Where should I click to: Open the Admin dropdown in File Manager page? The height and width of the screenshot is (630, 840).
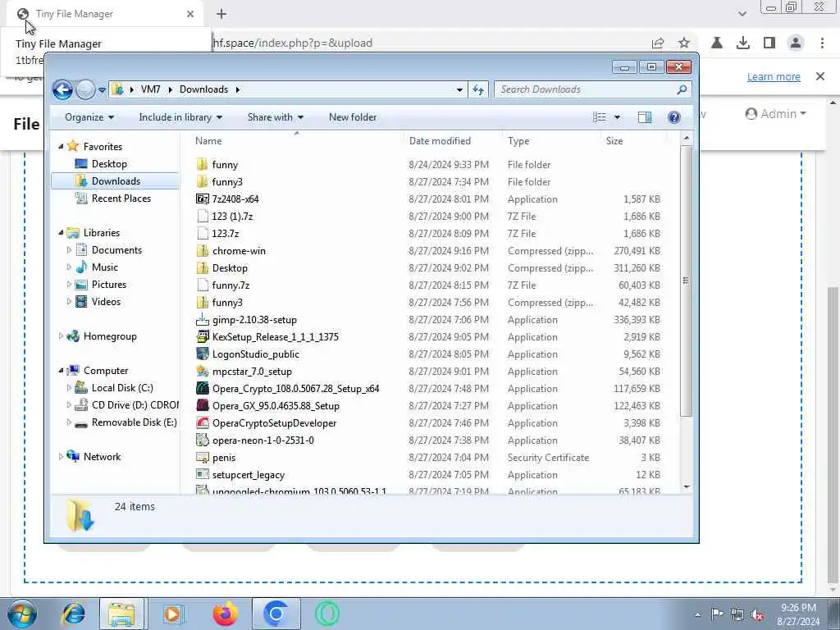776,113
